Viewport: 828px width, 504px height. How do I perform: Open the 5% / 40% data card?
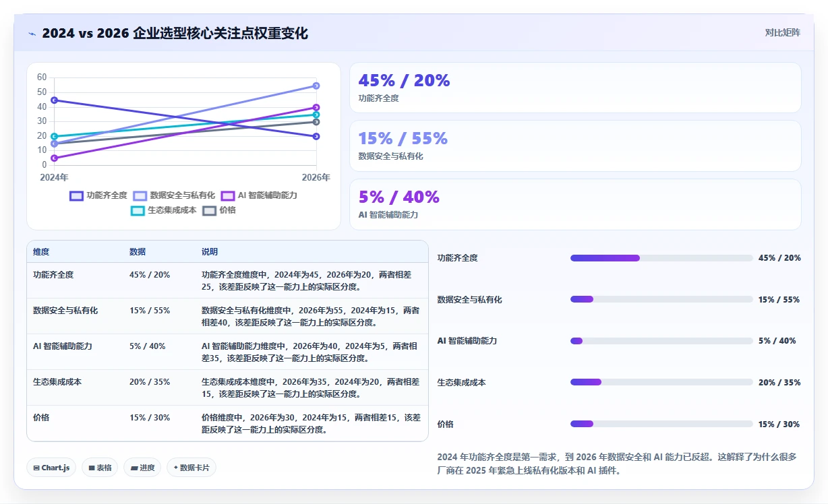(x=575, y=204)
